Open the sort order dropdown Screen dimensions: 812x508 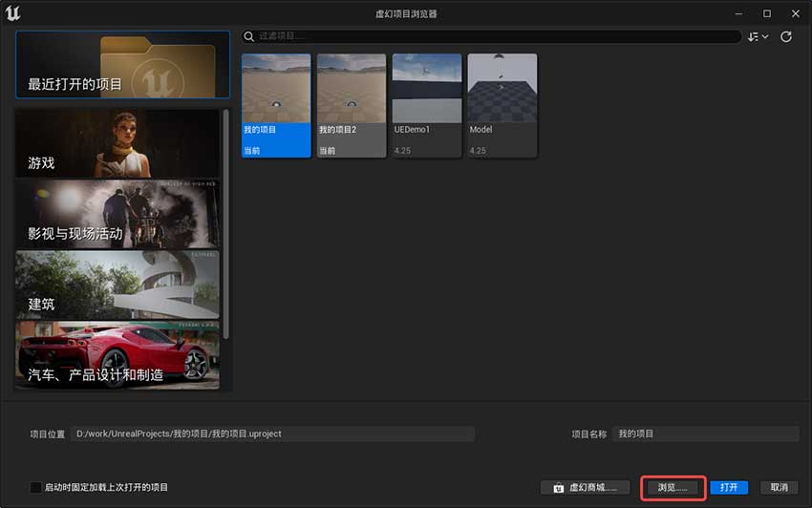point(759,36)
